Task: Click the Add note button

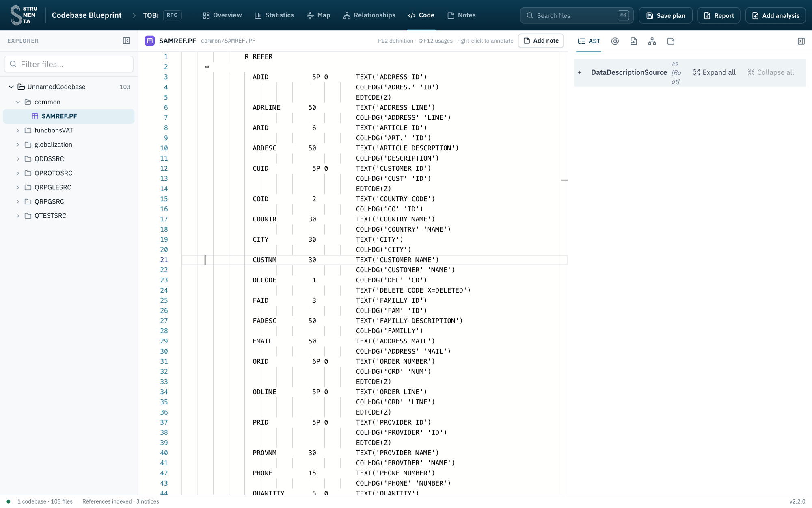Action: 541,41
